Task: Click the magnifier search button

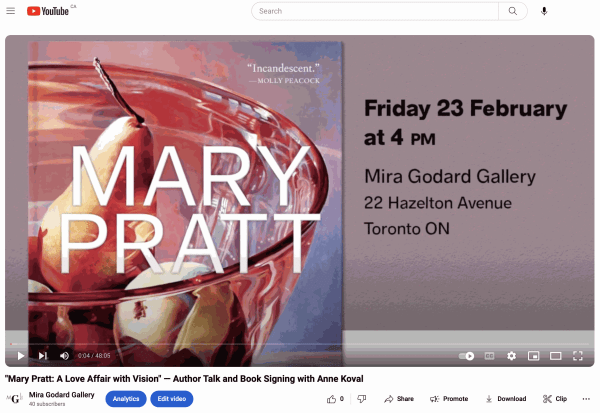Action: [513, 11]
